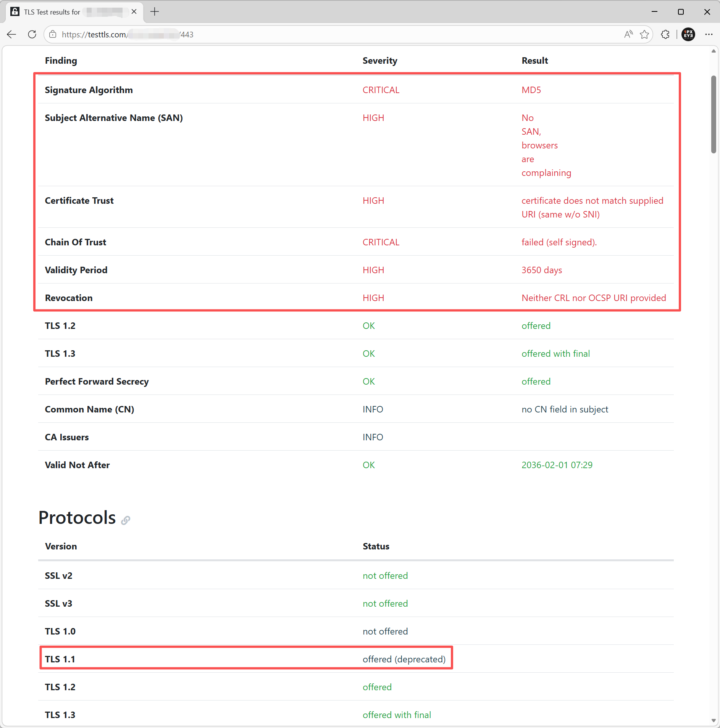Click the scrollbar up arrow
This screenshot has height=728, width=720.
click(x=714, y=51)
